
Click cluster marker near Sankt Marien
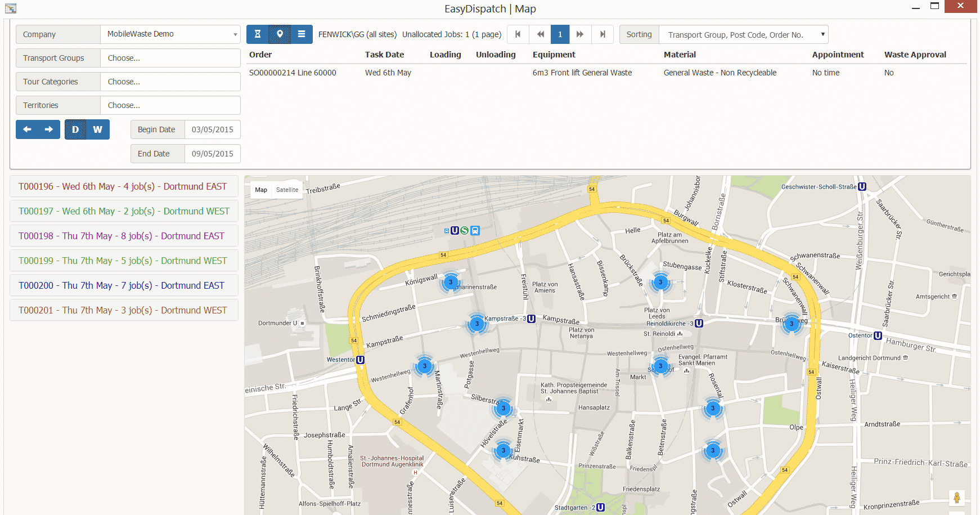tap(660, 366)
